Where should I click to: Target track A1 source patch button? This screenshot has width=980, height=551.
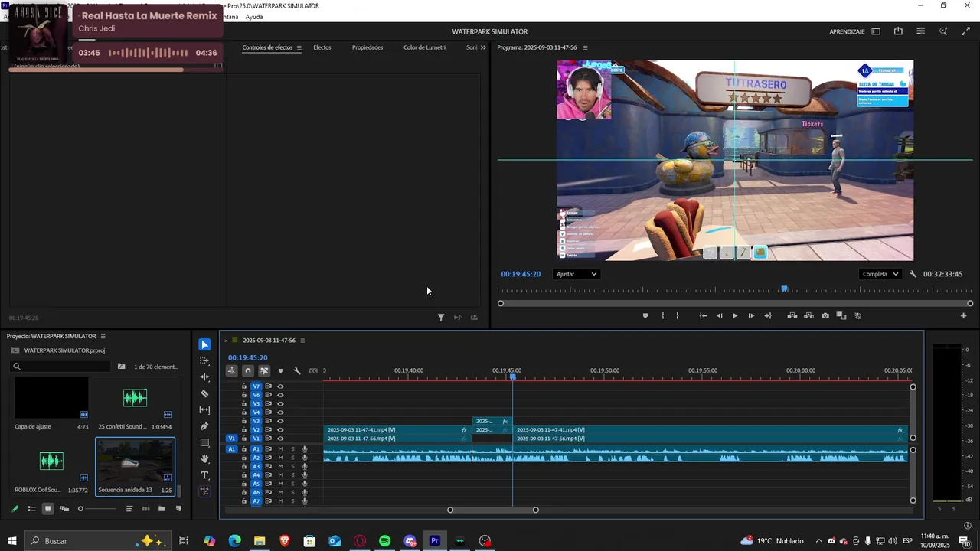coord(232,449)
